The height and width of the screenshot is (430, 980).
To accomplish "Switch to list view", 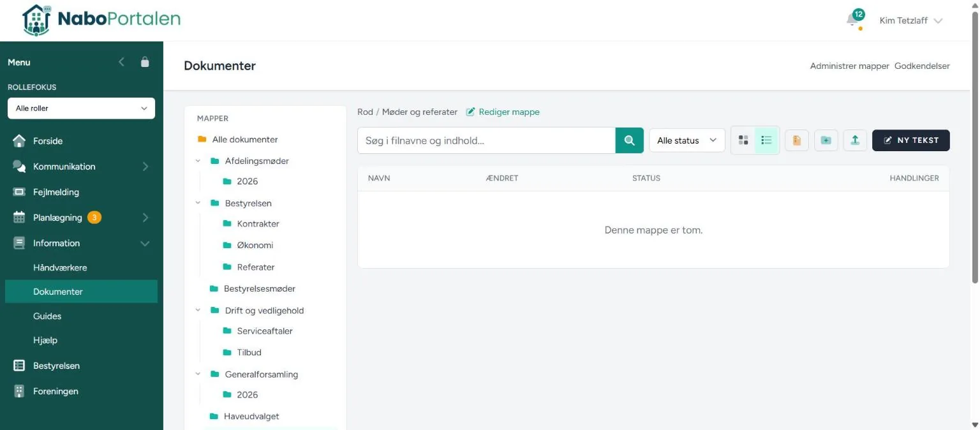I will coord(767,140).
